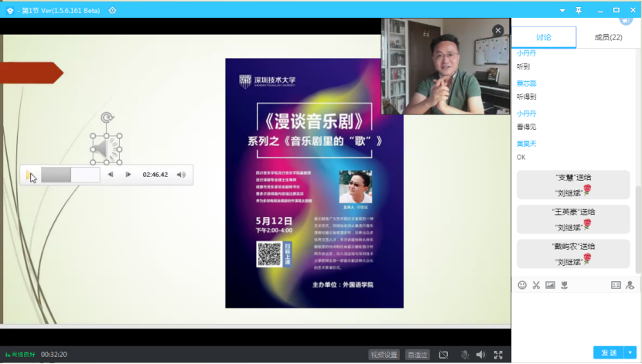Viewport: 642px width, 364px height.
Task: Click the QR code on the poster
Action: 269,254
